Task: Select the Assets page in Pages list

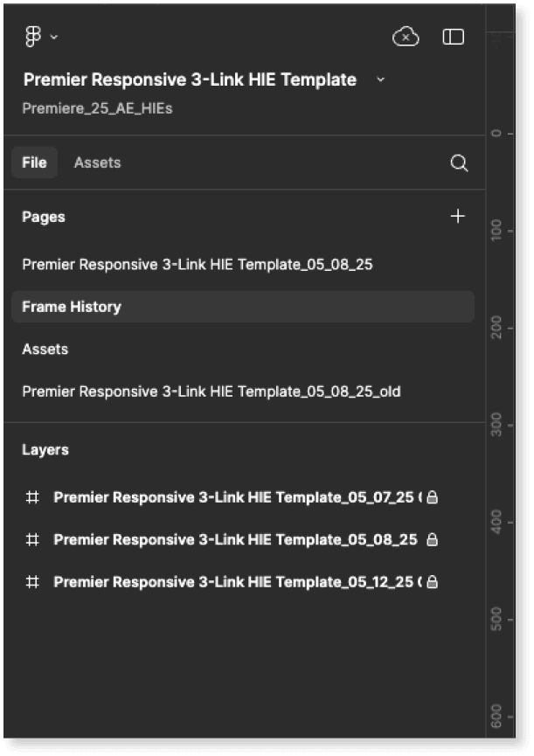Action: [x=45, y=349]
